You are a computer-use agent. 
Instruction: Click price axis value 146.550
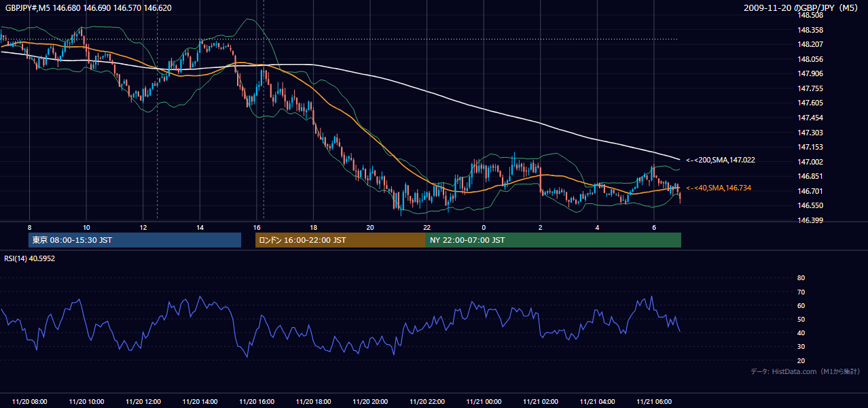810,205
